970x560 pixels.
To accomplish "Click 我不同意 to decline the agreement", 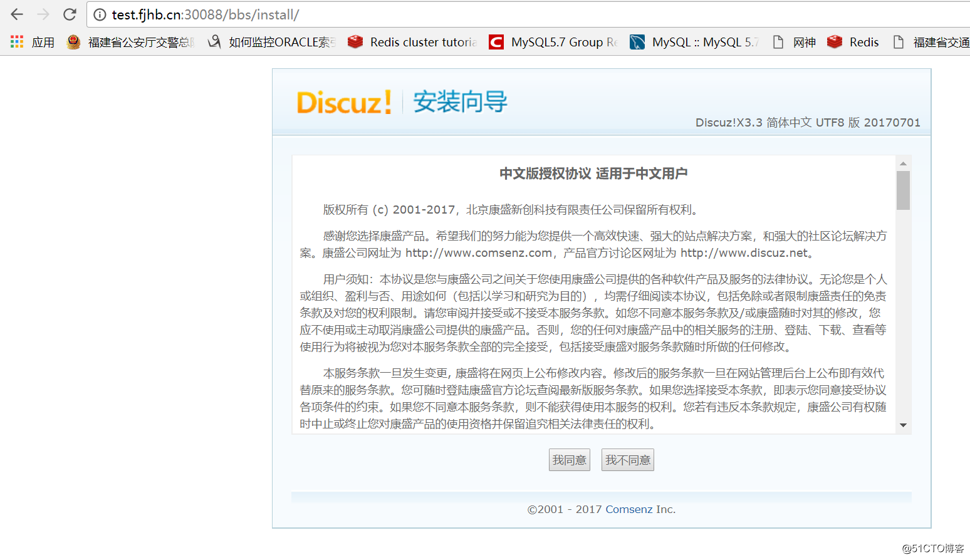I will [628, 460].
